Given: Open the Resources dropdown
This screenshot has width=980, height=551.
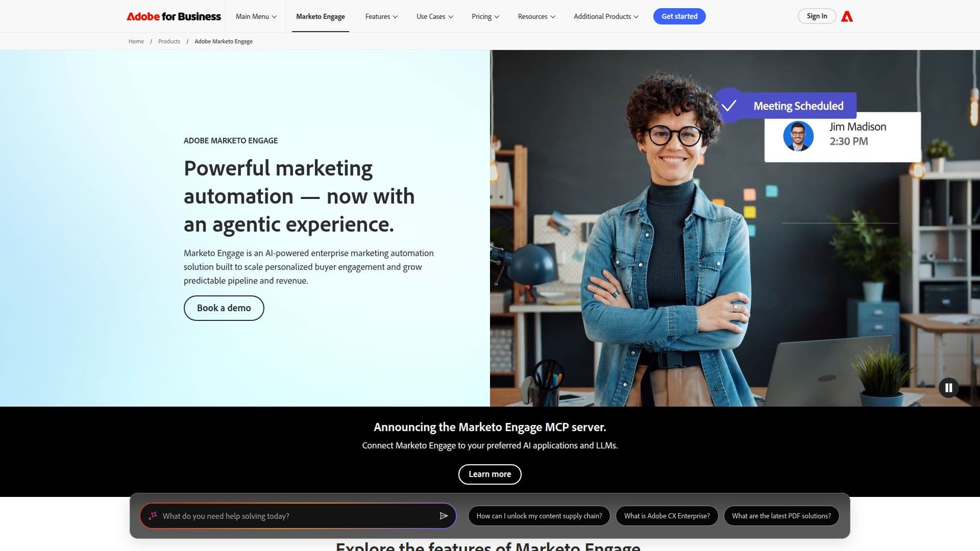Looking at the screenshot, I should tap(536, 16).
